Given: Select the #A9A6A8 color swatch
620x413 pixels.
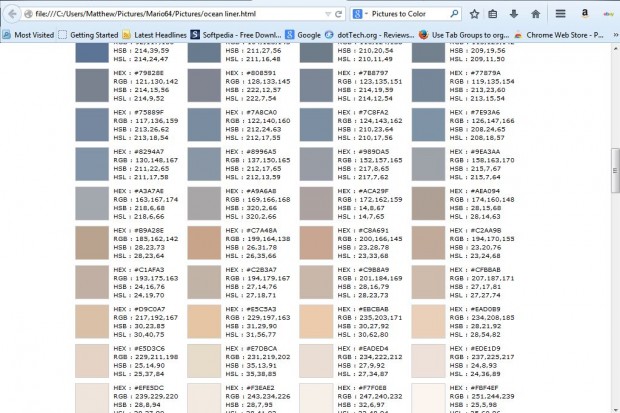Looking at the screenshot, I should coord(204,203).
